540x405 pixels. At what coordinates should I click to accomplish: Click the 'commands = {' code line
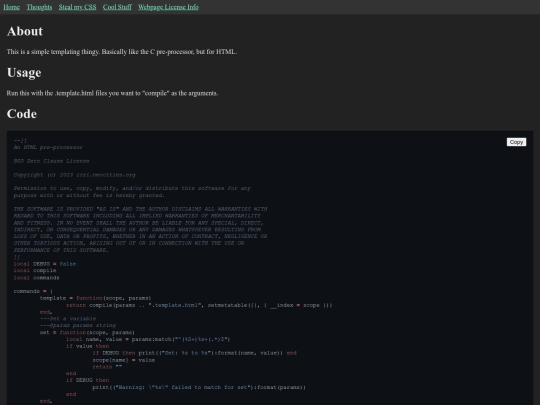(33, 291)
